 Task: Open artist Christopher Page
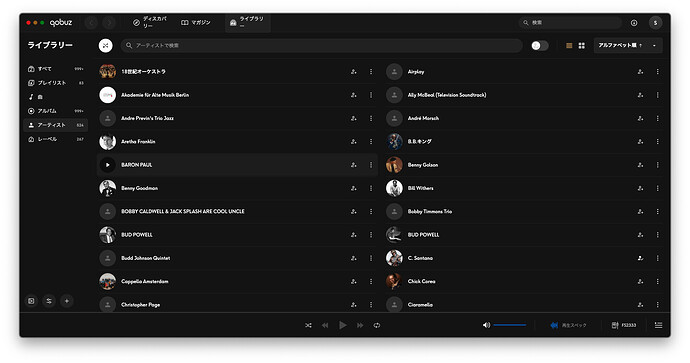tap(140, 305)
